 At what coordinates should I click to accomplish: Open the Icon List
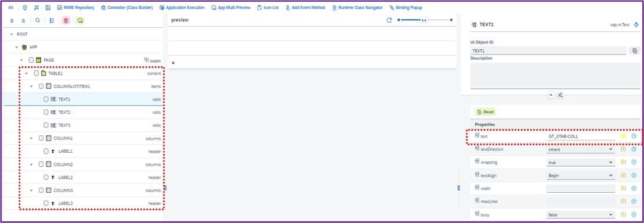click(x=268, y=8)
